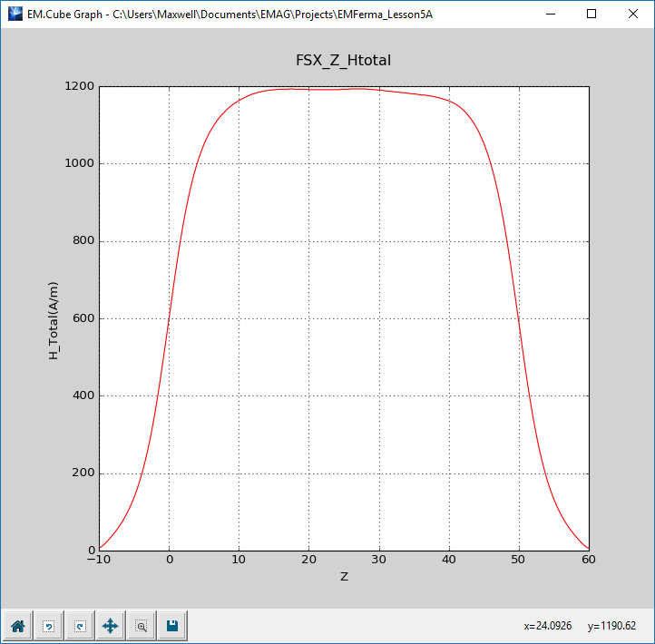Click the 60 tick on the horizontal axis

(589, 562)
